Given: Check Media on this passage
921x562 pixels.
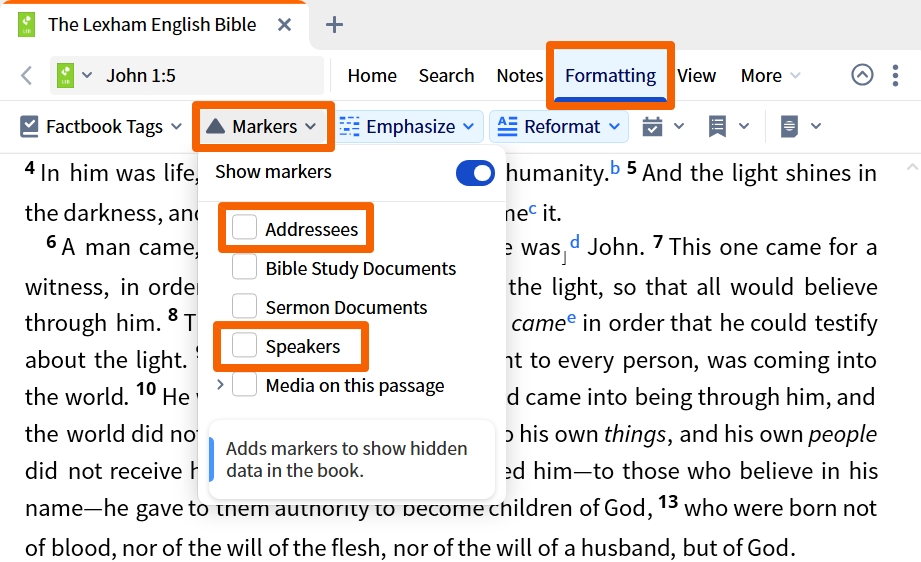Looking at the screenshot, I should (x=244, y=385).
